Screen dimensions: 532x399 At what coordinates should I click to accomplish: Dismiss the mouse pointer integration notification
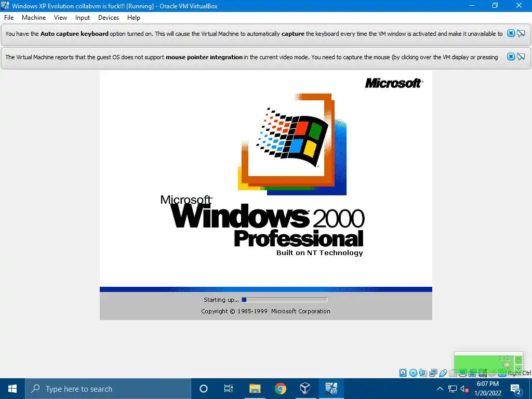coord(511,57)
